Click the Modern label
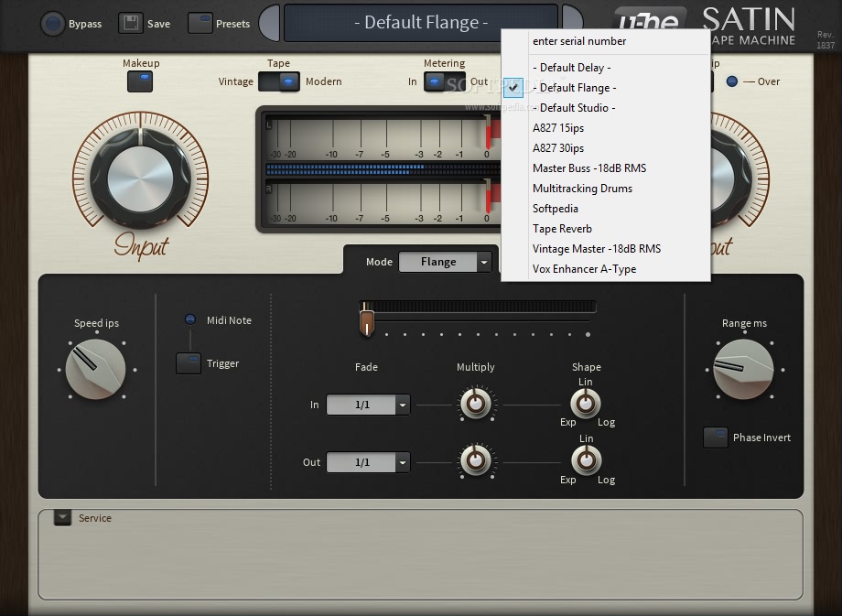The height and width of the screenshot is (616, 842). pos(324,81)
